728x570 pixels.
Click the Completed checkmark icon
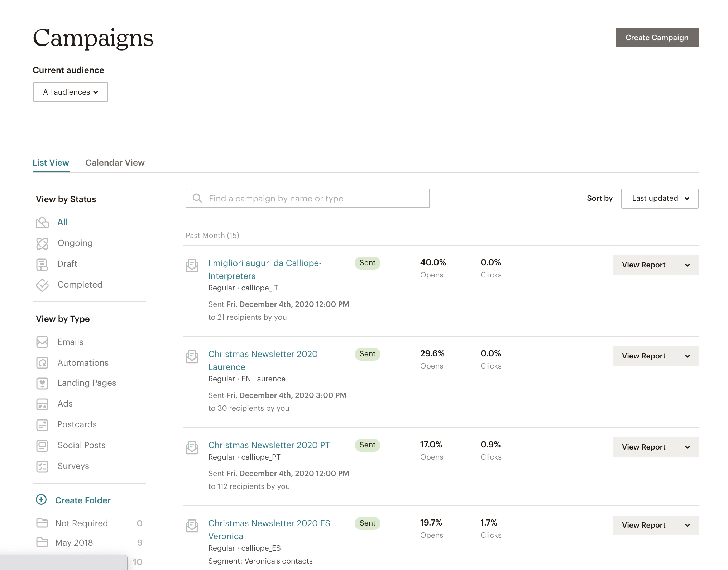42,285
